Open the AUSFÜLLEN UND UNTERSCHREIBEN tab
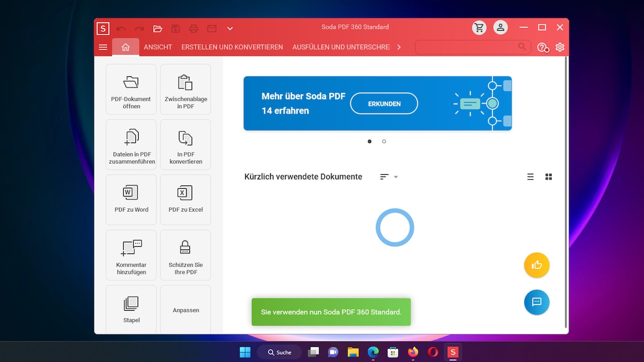This screenshot has width=644, height=362. (341, 47)
